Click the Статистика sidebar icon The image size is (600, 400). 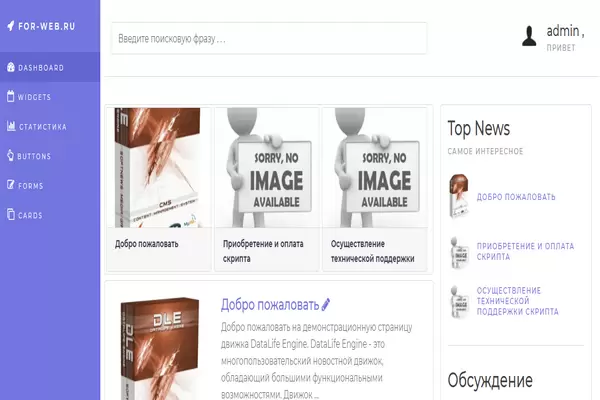tap(10, 127)
